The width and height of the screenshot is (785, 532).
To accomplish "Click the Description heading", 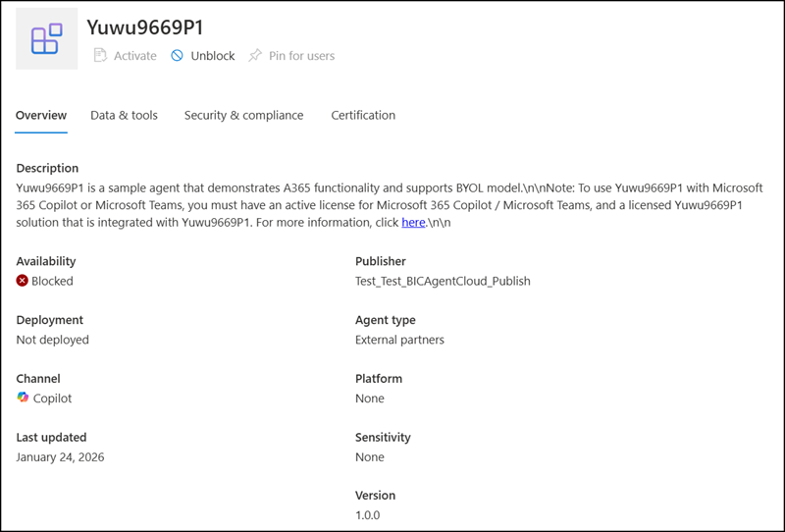I will 47,168.
